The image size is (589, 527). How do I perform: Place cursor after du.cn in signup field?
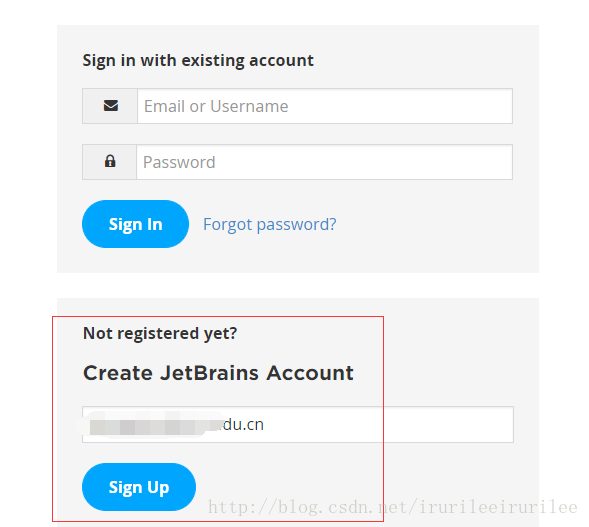click(x=265, y=425)
